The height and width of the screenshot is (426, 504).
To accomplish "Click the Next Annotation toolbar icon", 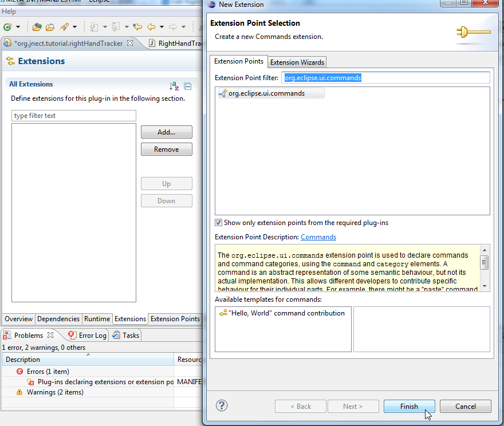I will [x=94, y=27].
